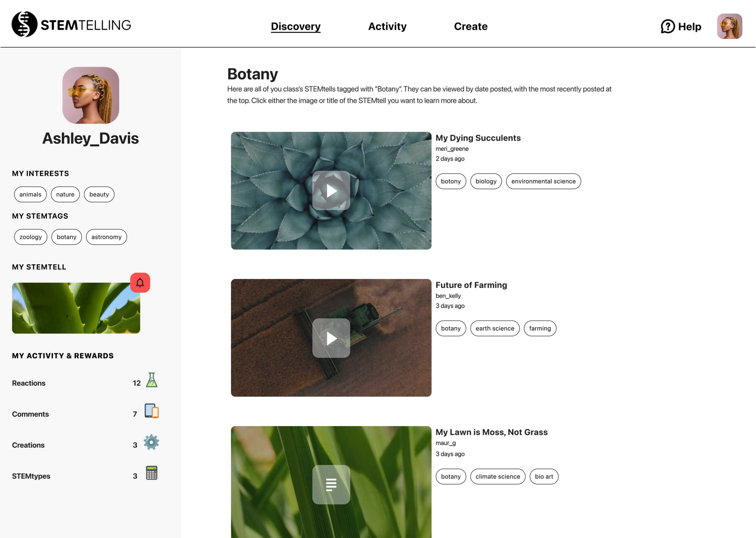Select the astronomy STEMtag in sidebar
Screen dimensions: 756x538
click(106, 237)
